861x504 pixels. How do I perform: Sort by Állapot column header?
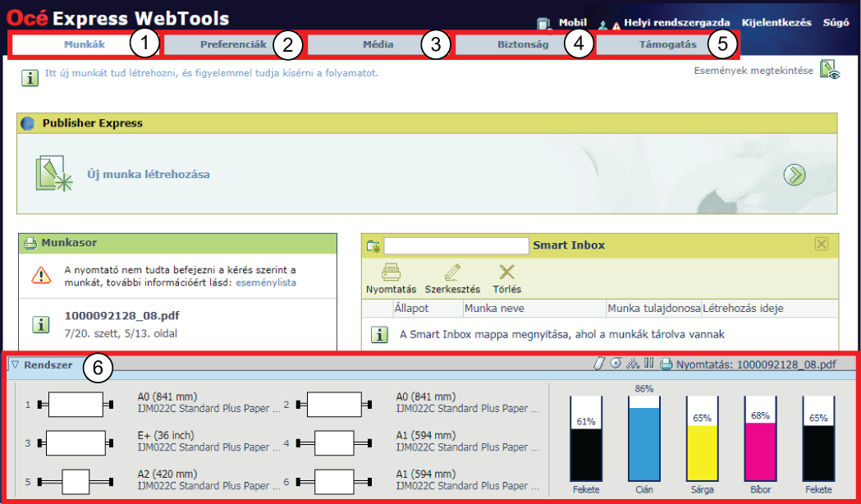[412, 308]
